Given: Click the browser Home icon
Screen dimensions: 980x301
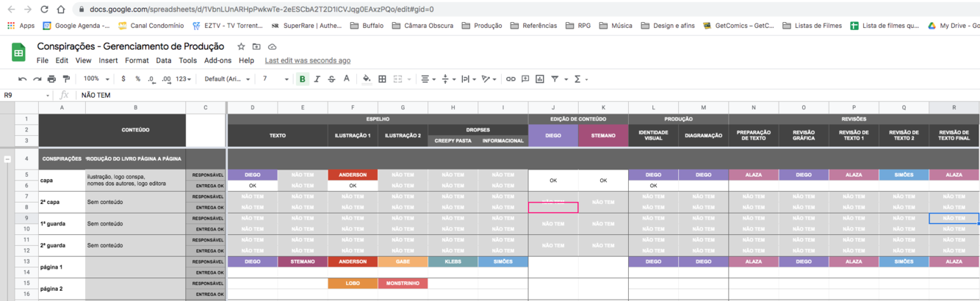Looking at the screenshot, I should (x=61, y=10).
